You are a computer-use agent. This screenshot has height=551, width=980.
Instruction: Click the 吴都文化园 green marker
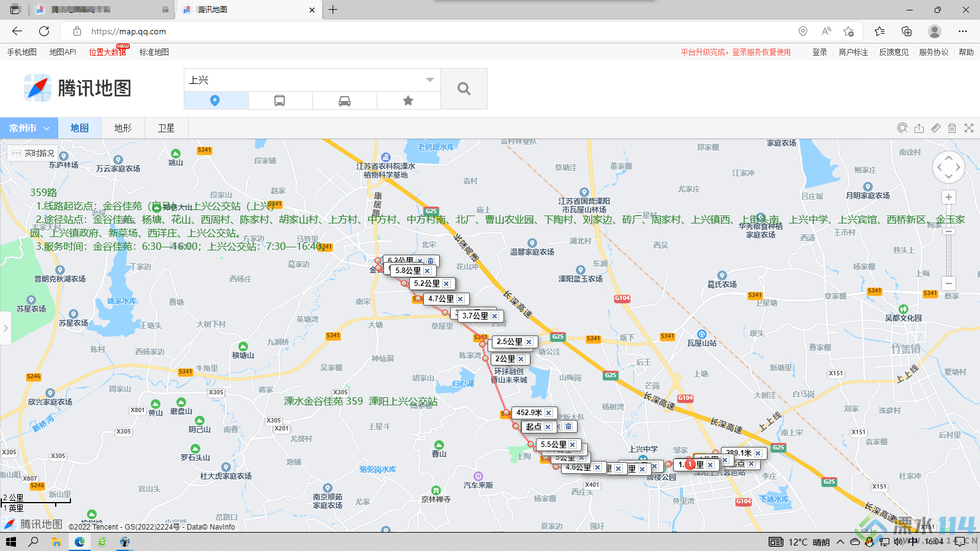pyautogui.click(x=903, y=309)
